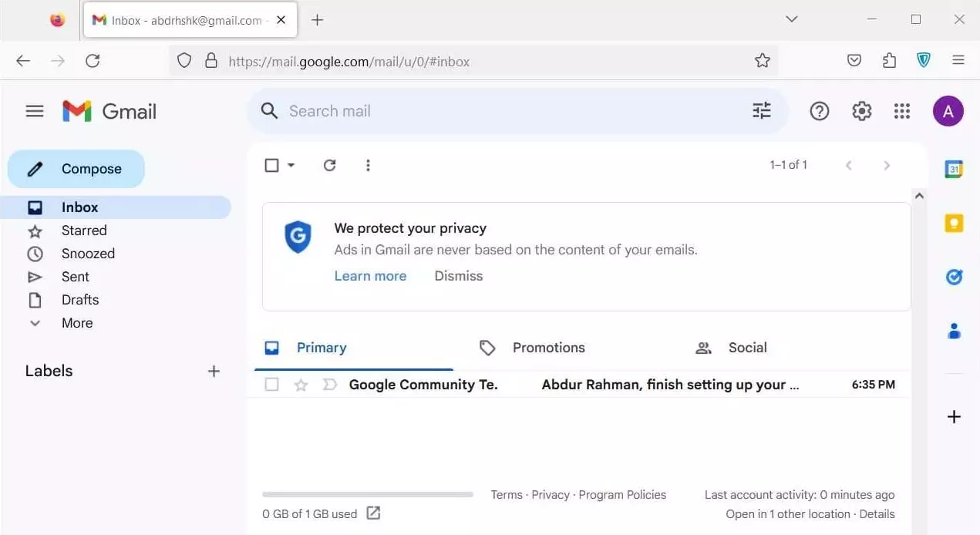Open the account avatar 'A'
980x535 pixels.
click(x=948, y=111)
